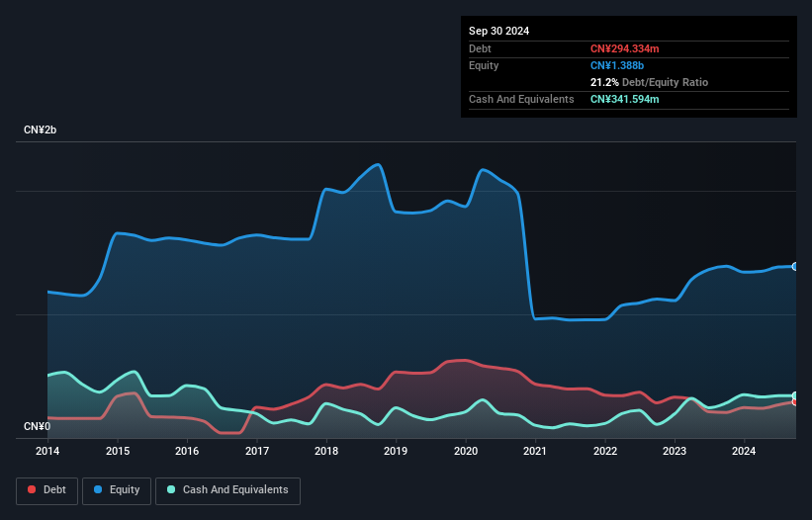Click the 2014 x-axis label
812x520 pixels.
(47, 451)
